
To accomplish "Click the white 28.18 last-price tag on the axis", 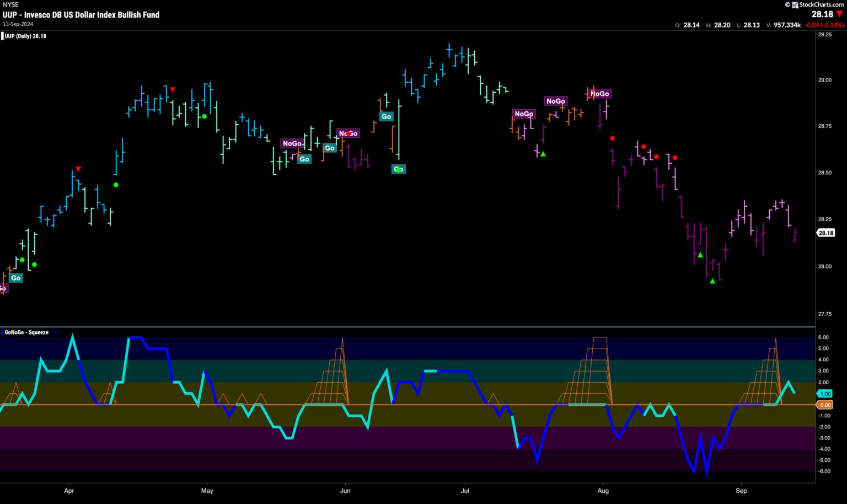I will [x=825, y=233].
